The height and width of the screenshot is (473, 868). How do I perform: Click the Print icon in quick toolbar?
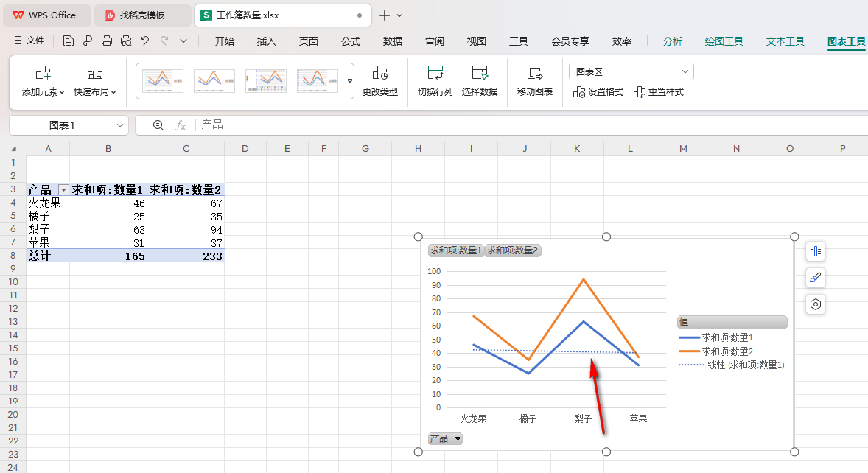tap(107, 41)
